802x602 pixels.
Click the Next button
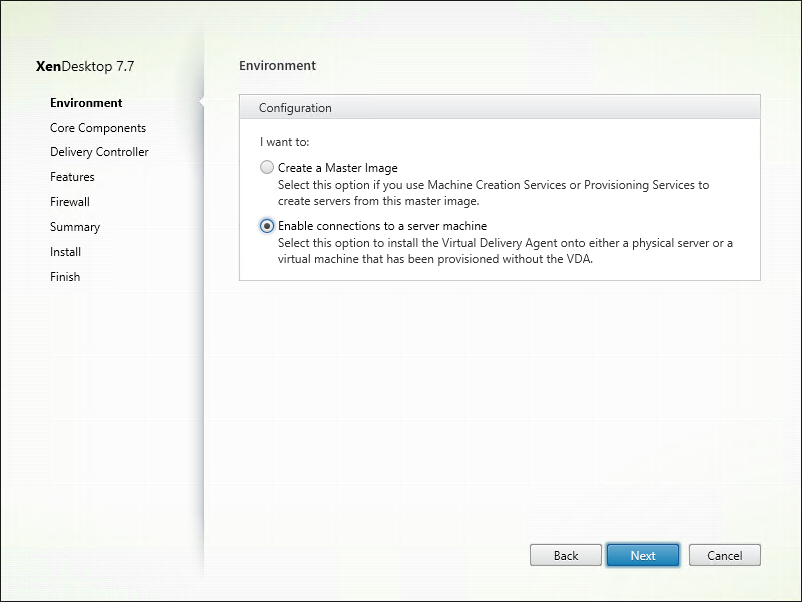click(x=643, y=555)
